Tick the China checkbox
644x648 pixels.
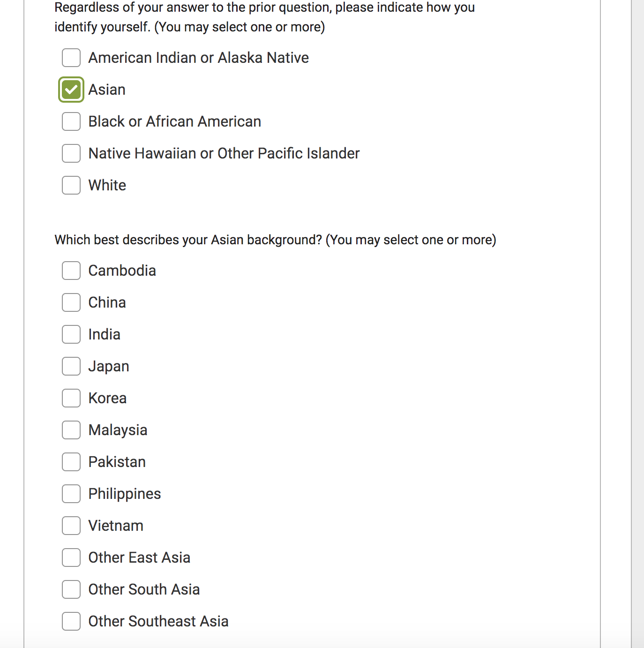(x=71, y=302)
